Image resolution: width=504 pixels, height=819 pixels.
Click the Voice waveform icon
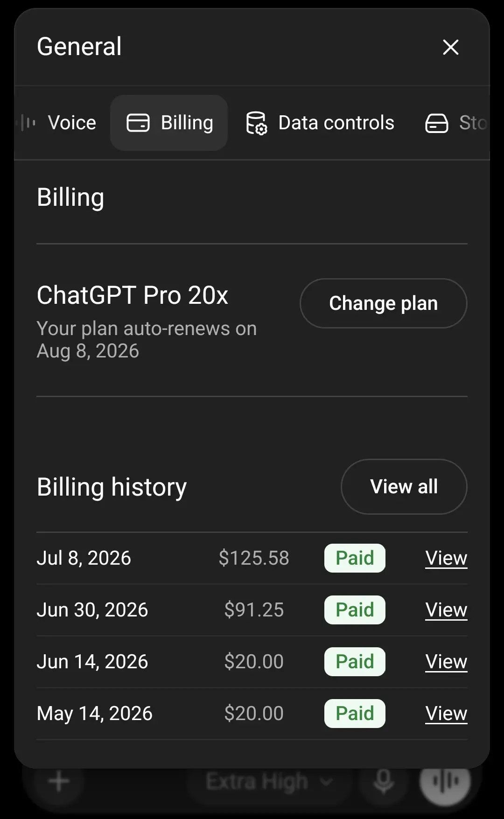click(x=28, y=123)
